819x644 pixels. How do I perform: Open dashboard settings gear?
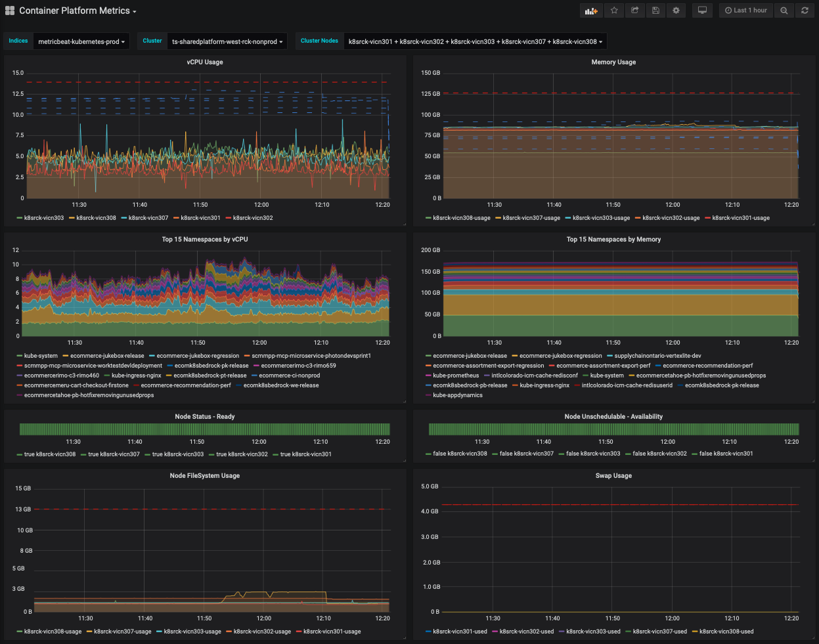(676, 11)
